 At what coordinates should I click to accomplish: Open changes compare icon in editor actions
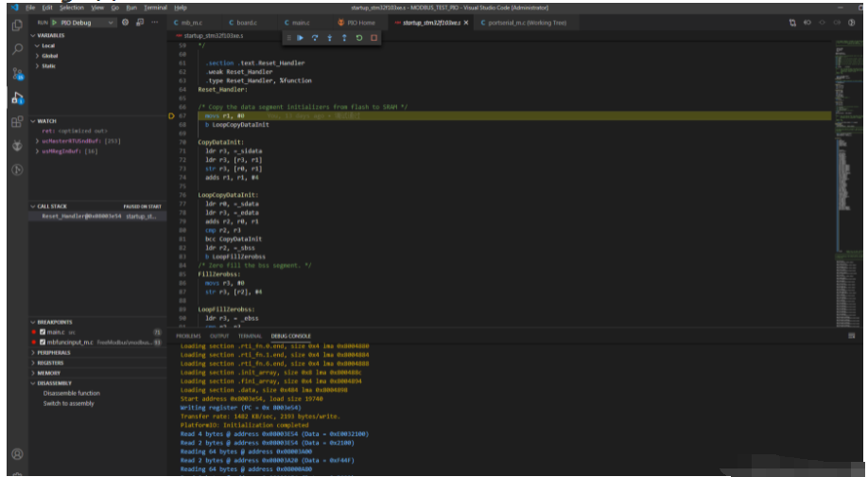[792, 23]
